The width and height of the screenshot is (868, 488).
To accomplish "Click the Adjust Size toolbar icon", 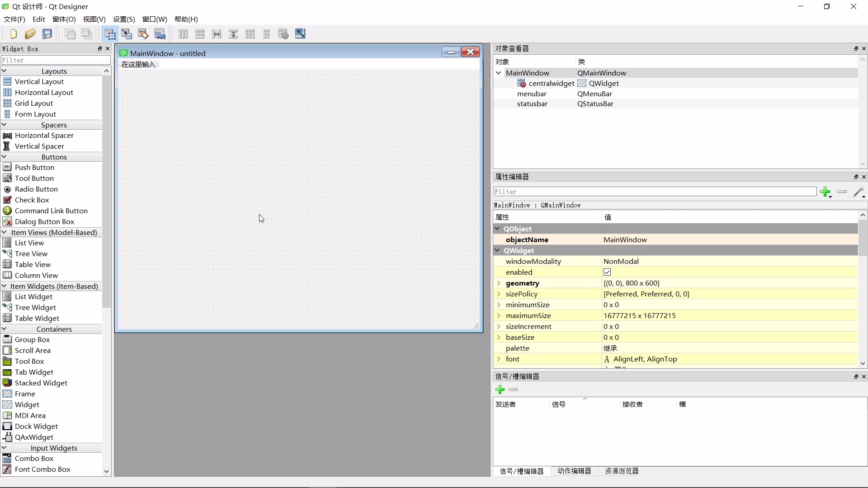I will [300, 33].
